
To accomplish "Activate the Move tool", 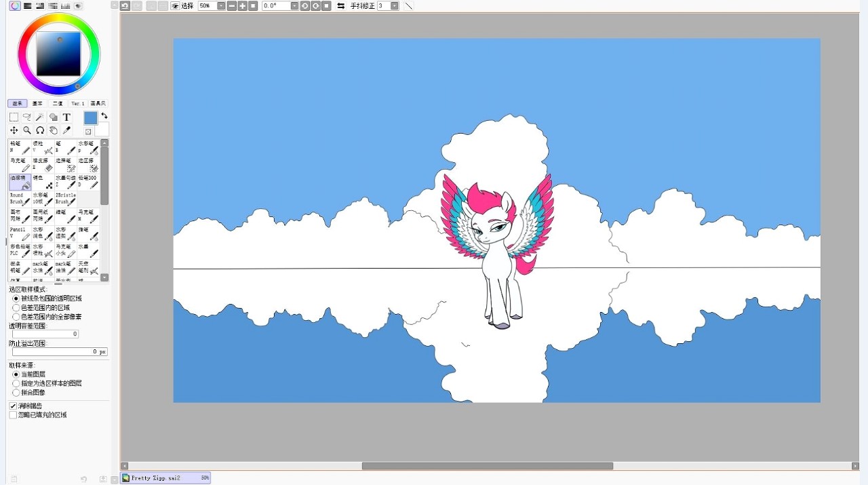I will pyautogui.click(x=14, y=130).
